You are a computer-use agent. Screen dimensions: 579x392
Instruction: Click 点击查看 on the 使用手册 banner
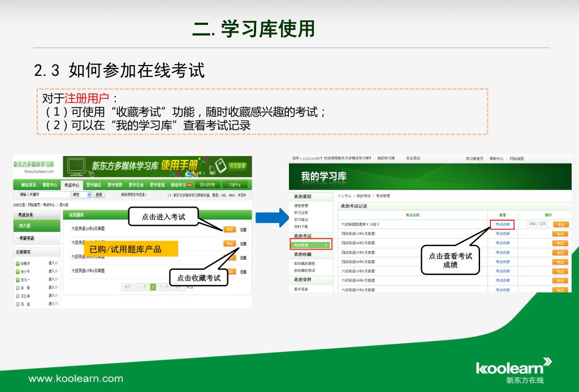pyautogui.click(x=237, y=166)
